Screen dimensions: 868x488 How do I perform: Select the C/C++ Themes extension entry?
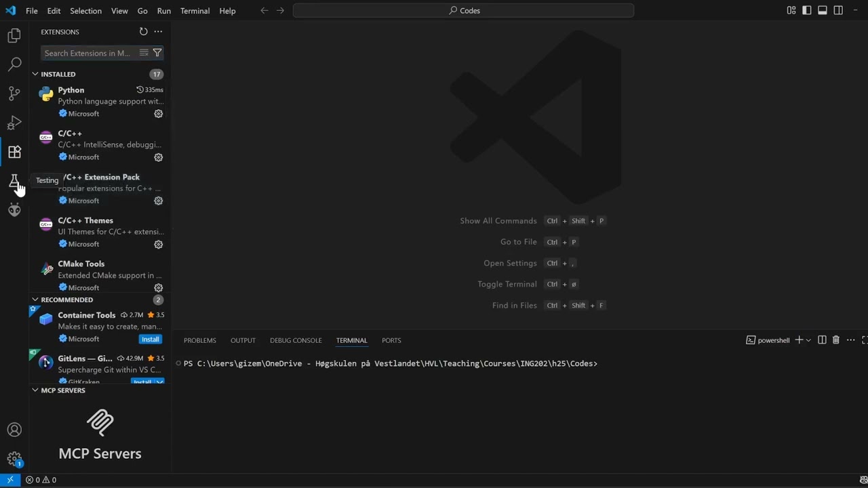(x=100, y=232)
